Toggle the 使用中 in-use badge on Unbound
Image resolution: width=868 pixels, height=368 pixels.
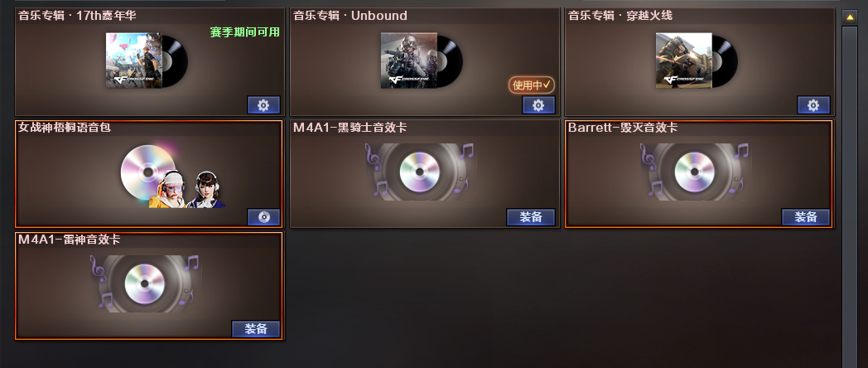click(x=532, y=85)
